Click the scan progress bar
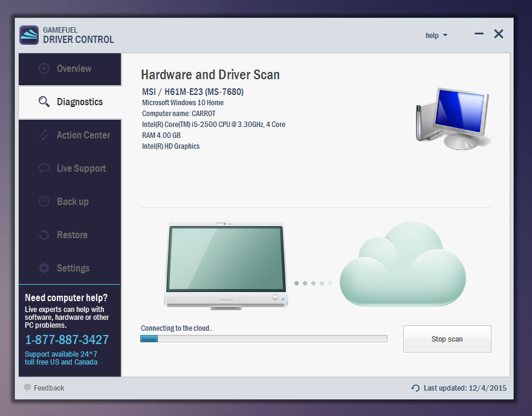532x416 pixels. (264, 339)
